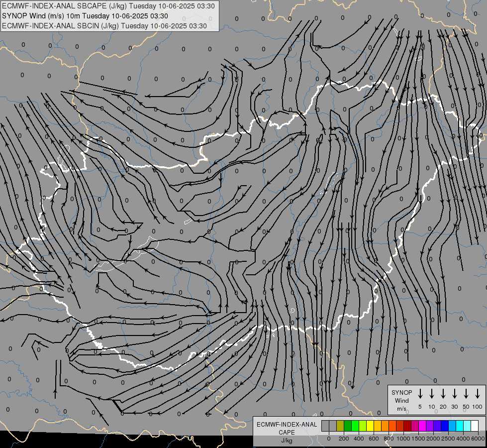Select the amber CAPE swatch at 600
The width and height of the screenshot is (487, 448).
[378, 426]
